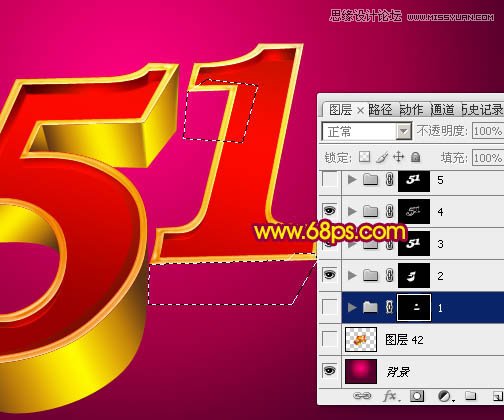Select the 背景 layer name
504x420 pixels.
coord(398,371)
